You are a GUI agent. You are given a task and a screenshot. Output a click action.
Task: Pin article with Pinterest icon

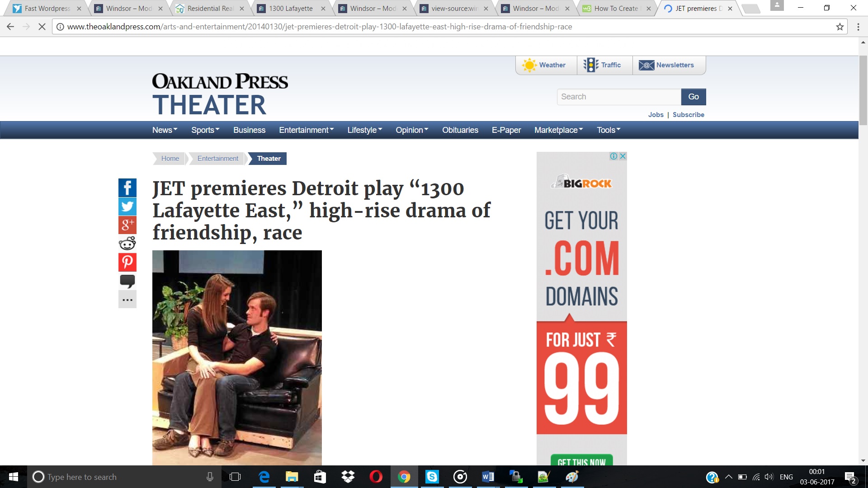point(127,262)
